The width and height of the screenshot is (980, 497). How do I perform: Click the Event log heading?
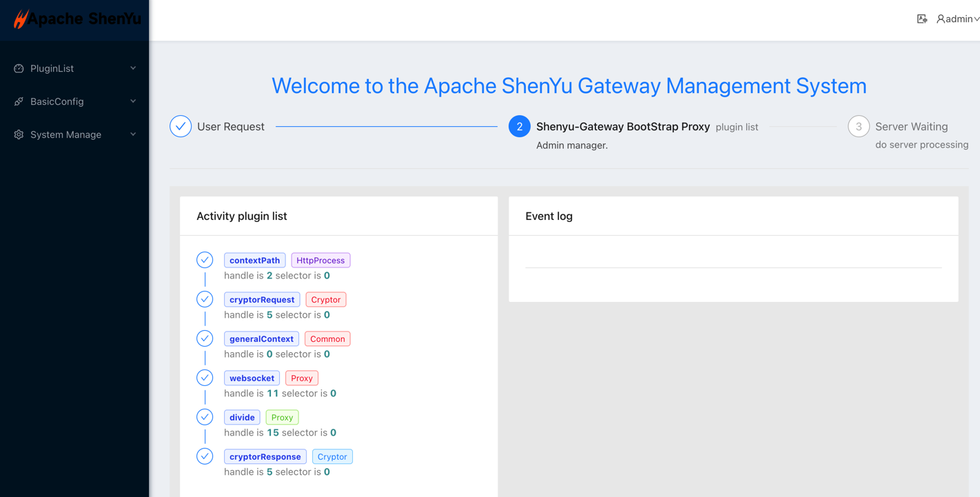click(x=549, y=216)
